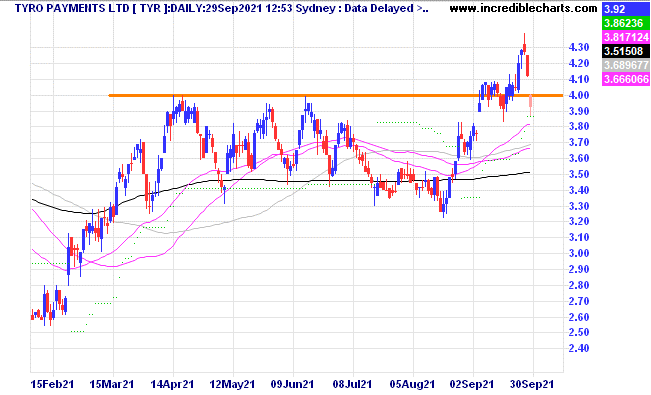651x395 pixels.
Task: Click the 2.60 price axis label
Action: point(579,317)
